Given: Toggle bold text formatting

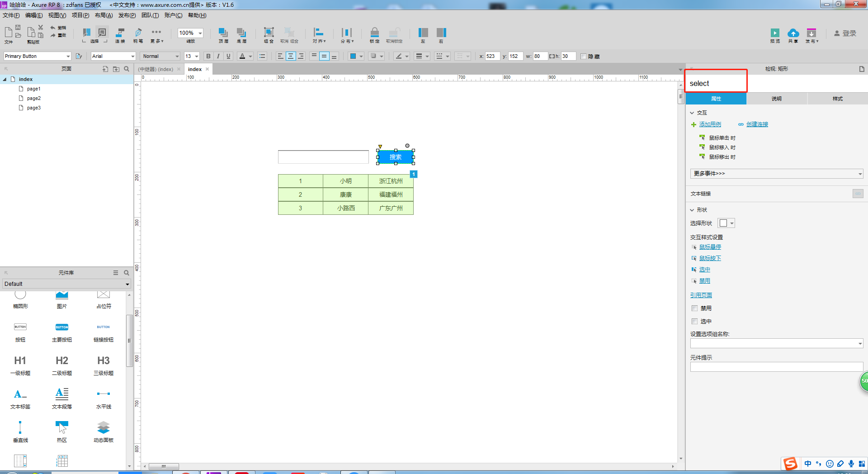Looking at the screenshot, I should (x=208, y=56).
